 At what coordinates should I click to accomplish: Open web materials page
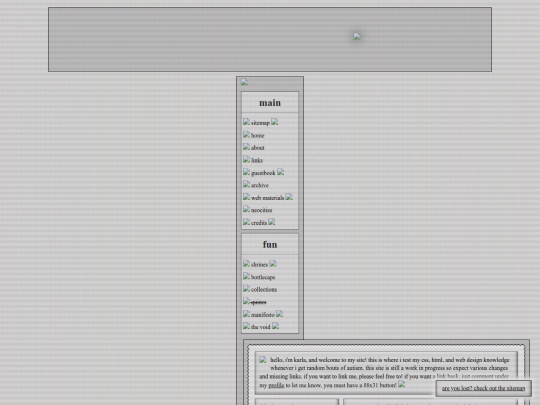[267, 198]
